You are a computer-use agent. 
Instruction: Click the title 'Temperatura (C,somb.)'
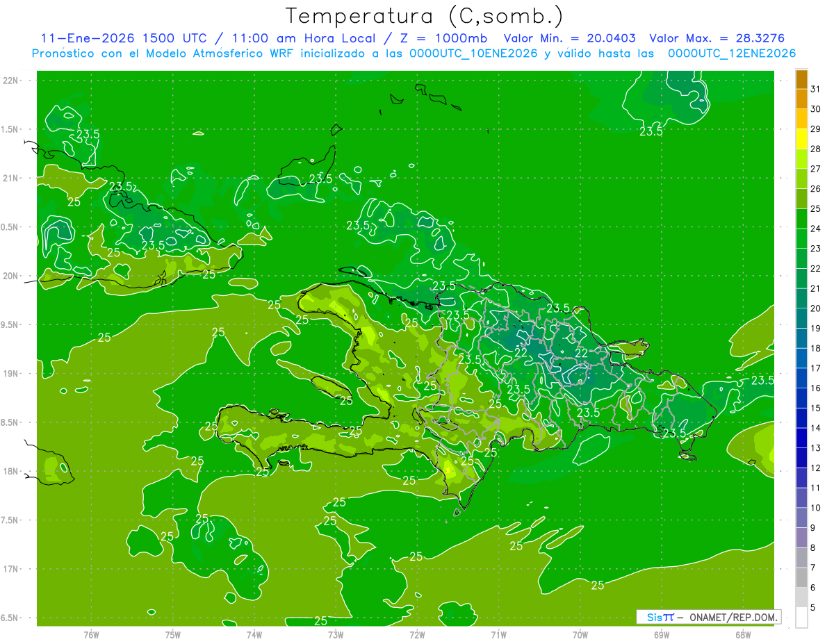coord(424,16)
